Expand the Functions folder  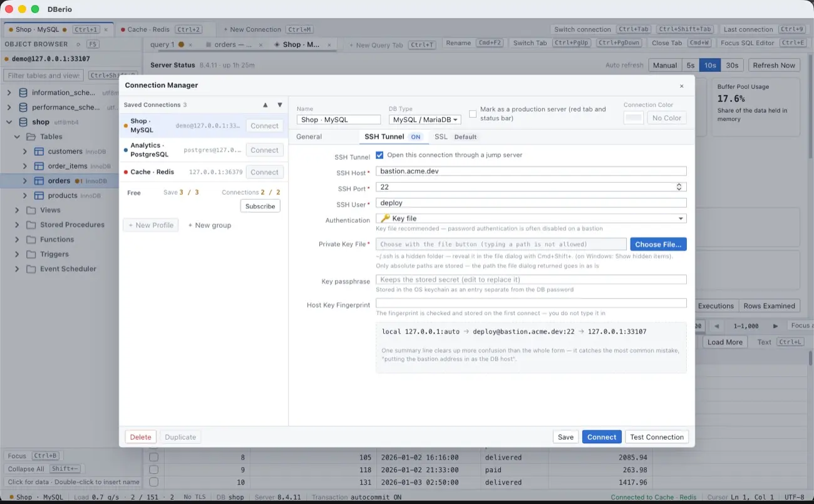click(17, 240)
